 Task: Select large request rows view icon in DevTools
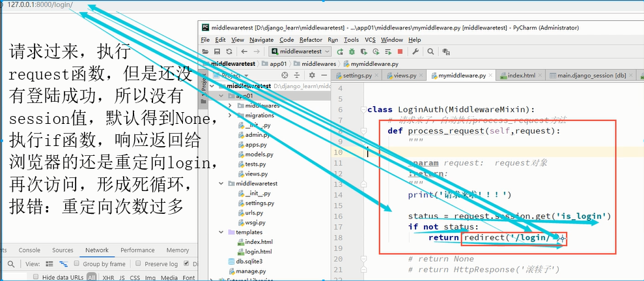[x=49, y=263]
